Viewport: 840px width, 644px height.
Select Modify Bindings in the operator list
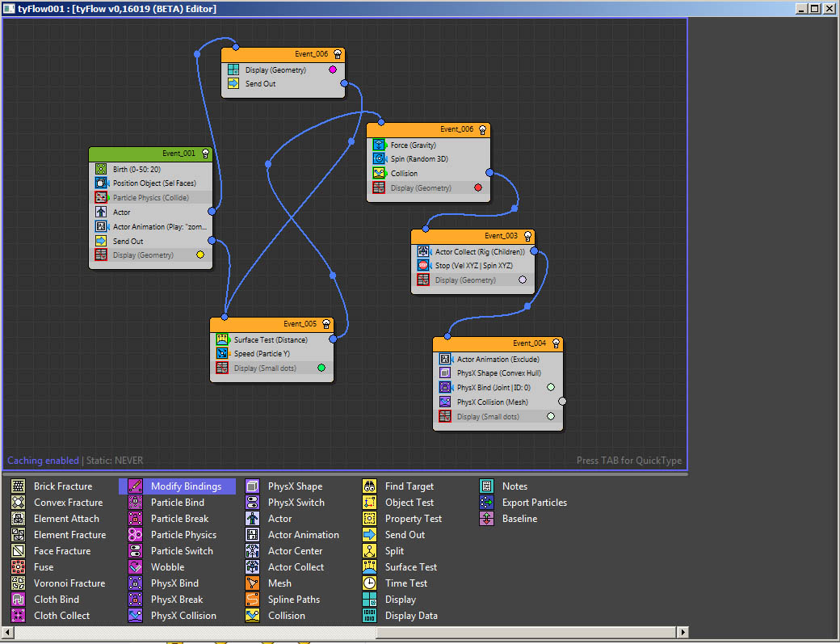coord(178,486)
